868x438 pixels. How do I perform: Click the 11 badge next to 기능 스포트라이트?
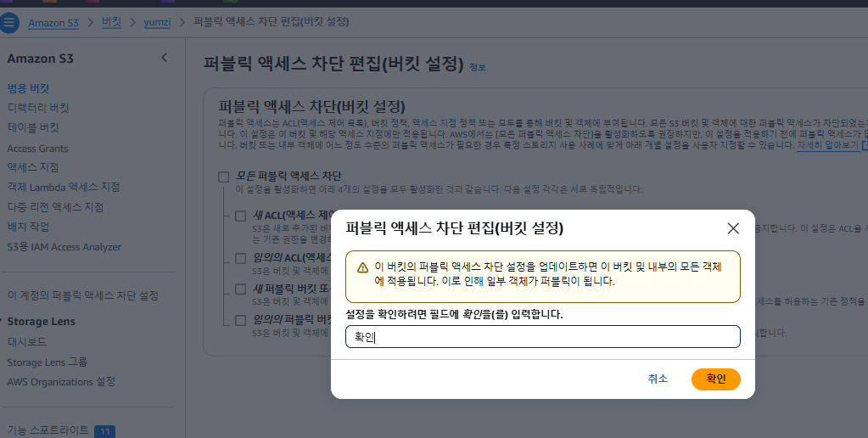coord(104,431)
